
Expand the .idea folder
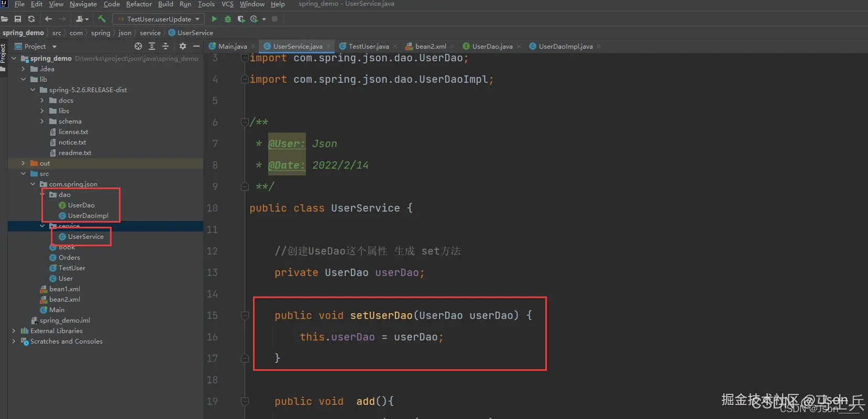pos(23,69)
